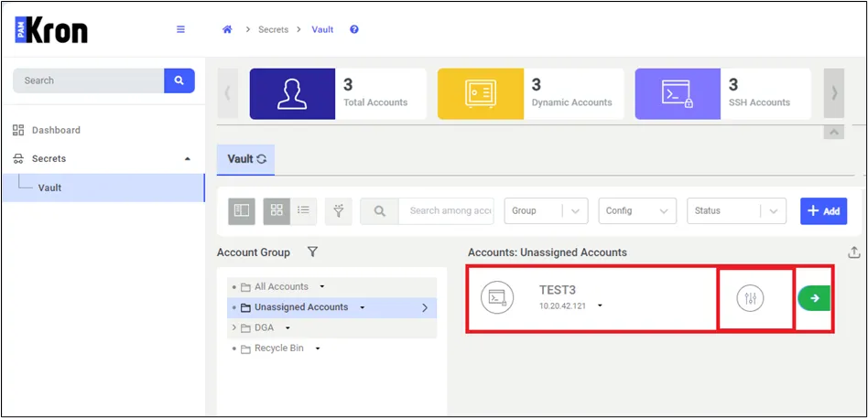Click the account search magnifier icon
The width and height of the screenshot is (868, 418).
380,210
